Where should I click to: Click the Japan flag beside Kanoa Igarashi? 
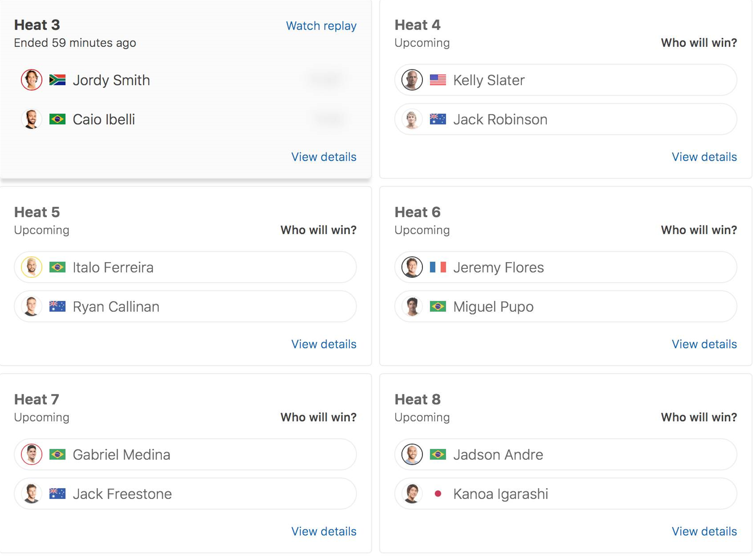[x=438, y=494]
